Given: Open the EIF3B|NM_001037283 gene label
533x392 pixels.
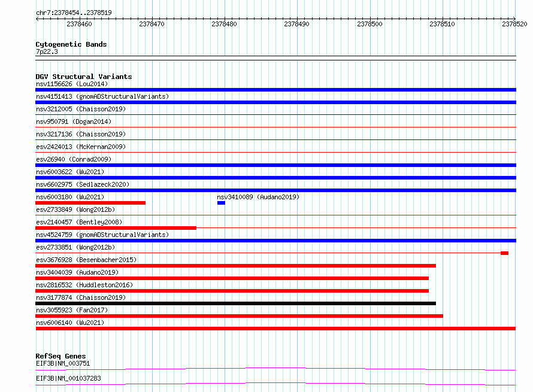Looking at the screenshot, I should pyautogui.click(x=68, y=378).
